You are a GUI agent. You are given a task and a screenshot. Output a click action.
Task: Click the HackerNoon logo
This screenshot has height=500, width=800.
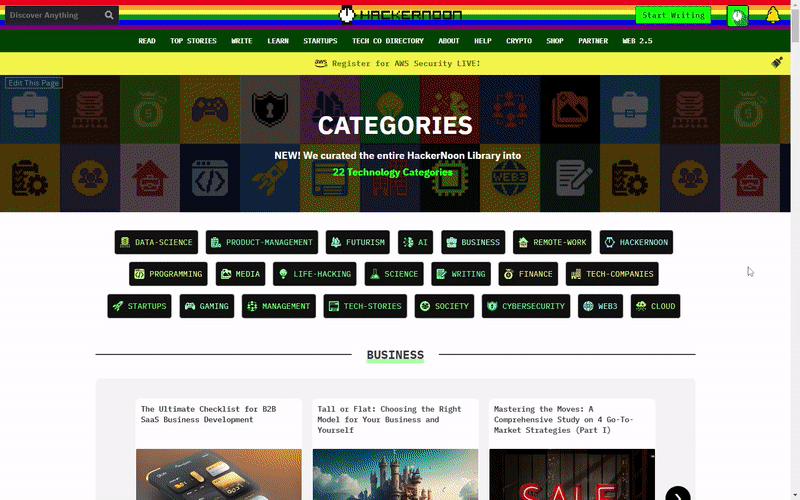pos(401,15)
